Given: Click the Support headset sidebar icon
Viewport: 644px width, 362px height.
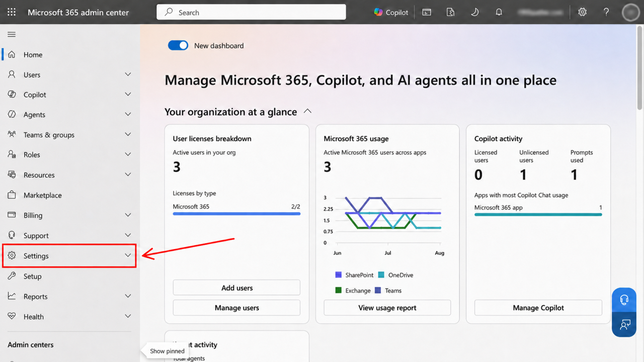Looking at the screenshot, I should 12,235.
